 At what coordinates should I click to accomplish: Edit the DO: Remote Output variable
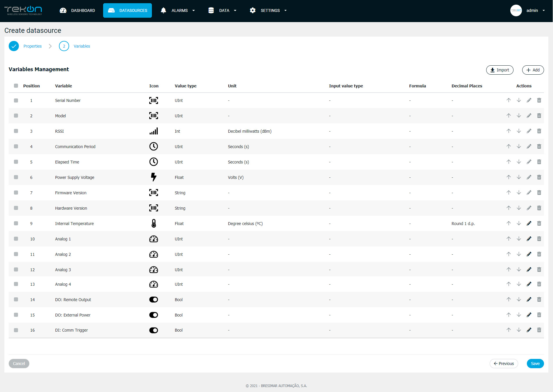(x=529, y=299)
